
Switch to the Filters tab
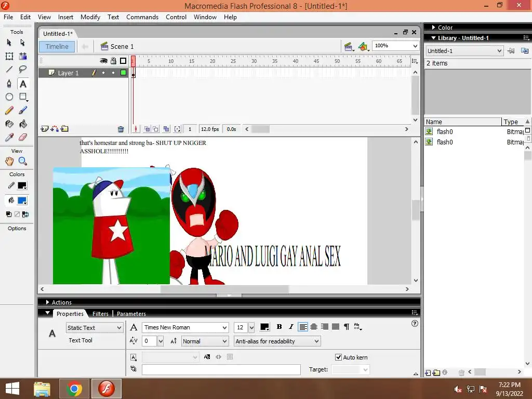coord(100,314)
